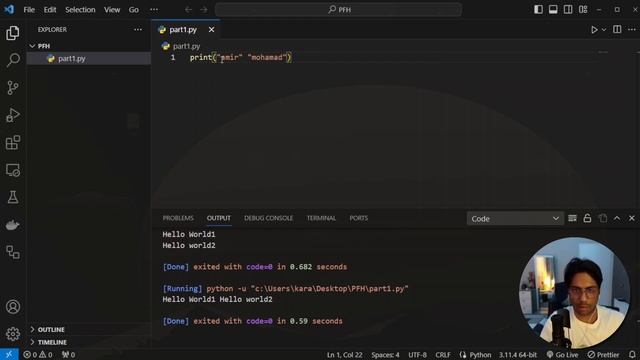This screenshot has height=360, width=640.
Task: Toggle output auto-scroll lock
Action: [x=587, y=218]
